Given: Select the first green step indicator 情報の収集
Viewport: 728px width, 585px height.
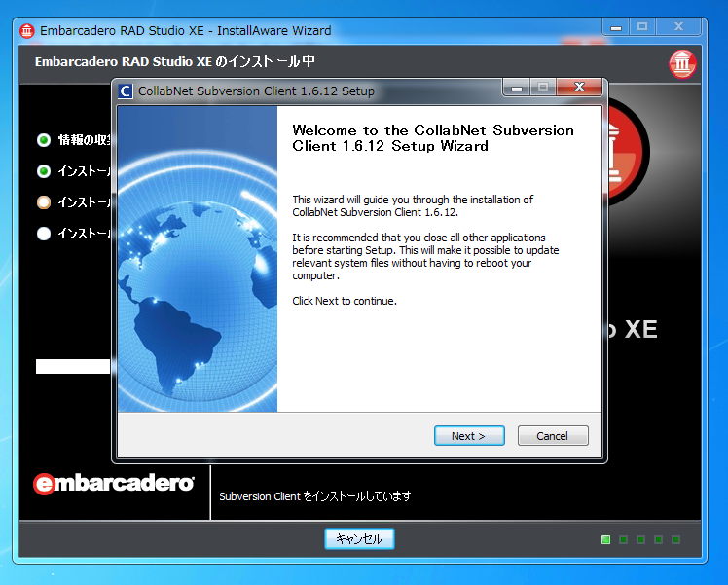Looking at the screenshot, I should coord(44,140).
